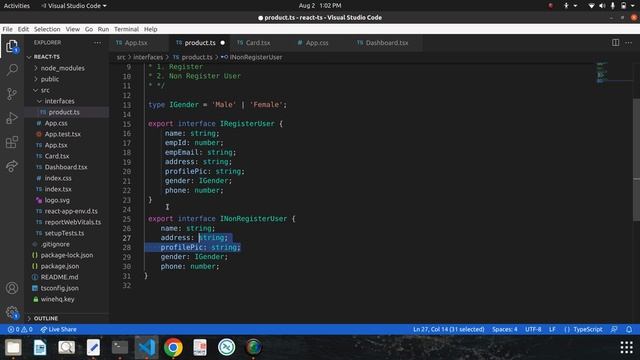Image resolution: width=640 pixels, height=360 pixels.
Task: Expand the node_modules folder
Action: 62,68
